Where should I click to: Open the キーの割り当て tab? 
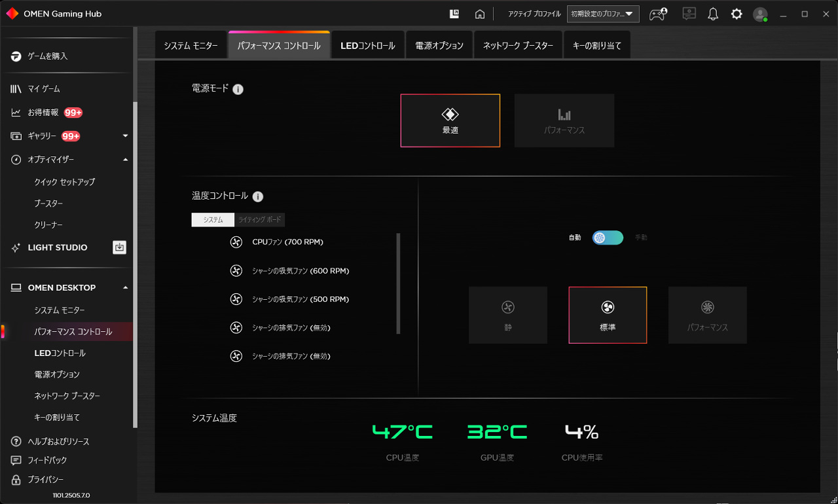(x=597, y=45)
